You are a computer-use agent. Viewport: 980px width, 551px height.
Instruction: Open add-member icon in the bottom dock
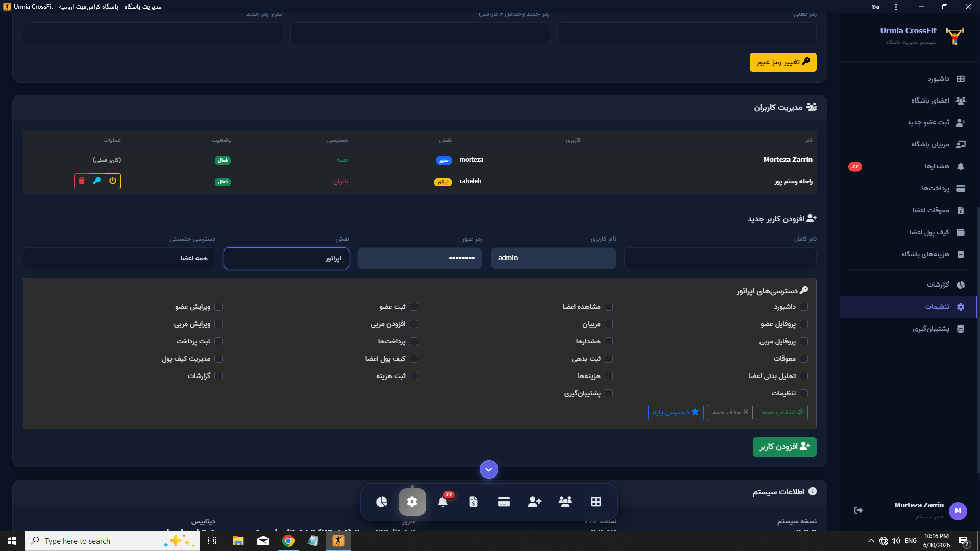click(x=534, y=502)
